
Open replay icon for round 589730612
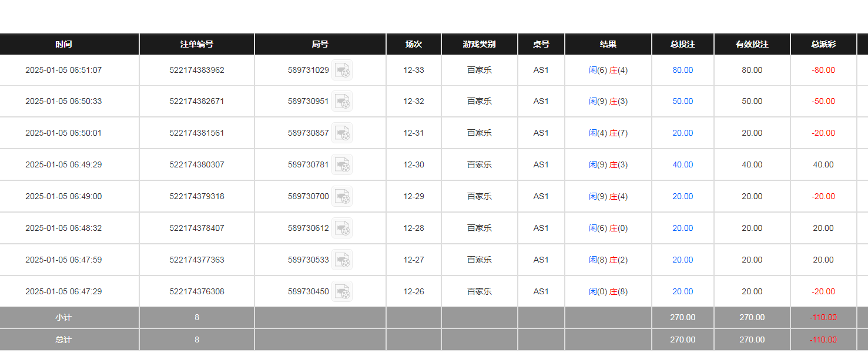tap(342, 228)
